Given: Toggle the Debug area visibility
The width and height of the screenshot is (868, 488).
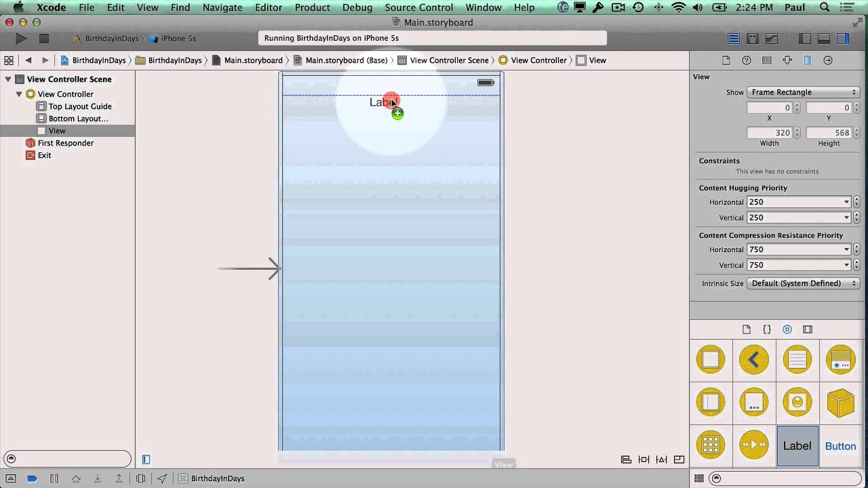Looking at the screenshot, I should point(824,39).
